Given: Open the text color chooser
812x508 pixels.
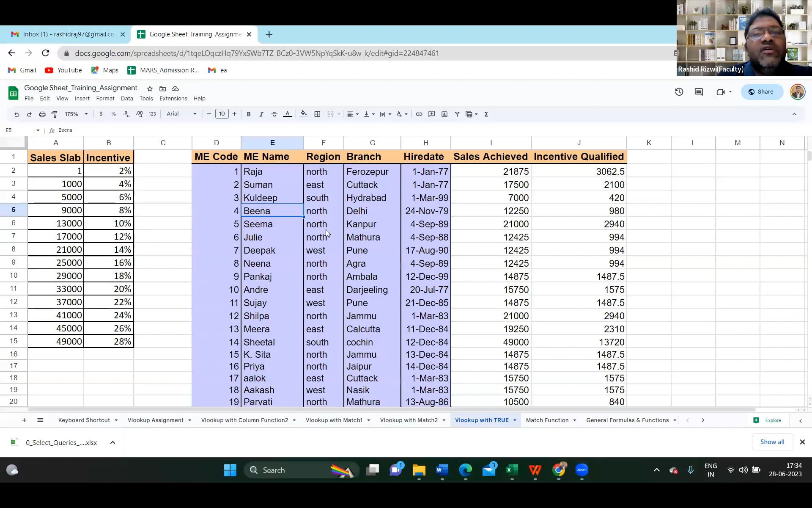Looking at the screenshot, I should coord(288,114).
